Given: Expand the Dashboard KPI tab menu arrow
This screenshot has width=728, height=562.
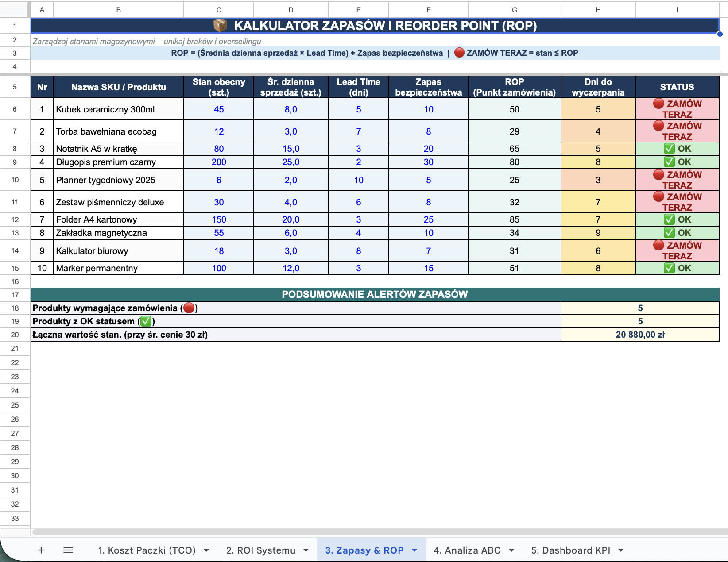Looking at the screenshot, I should tap(621, 550).
